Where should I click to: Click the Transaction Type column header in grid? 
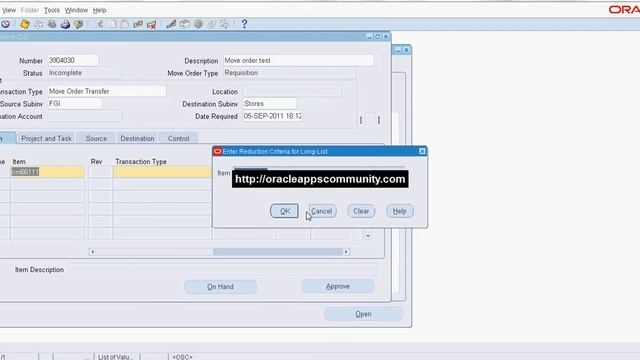tap(141, 162)
